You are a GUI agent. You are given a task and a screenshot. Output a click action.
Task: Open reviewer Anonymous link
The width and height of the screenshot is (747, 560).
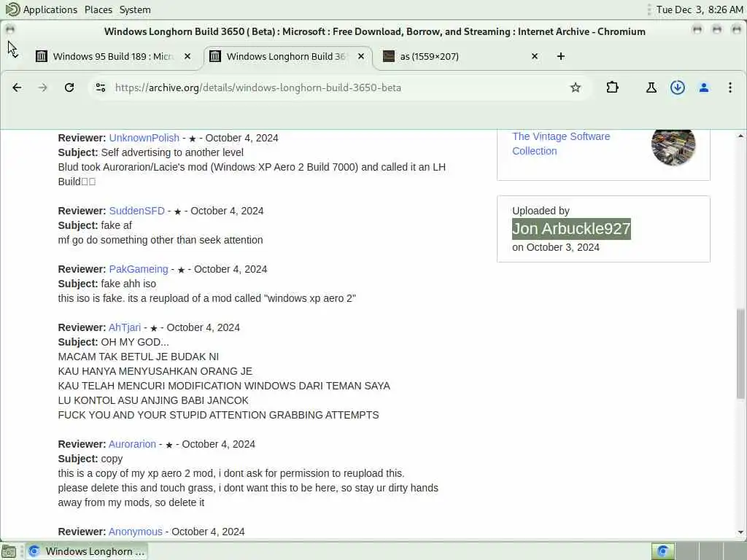(135, 532)
